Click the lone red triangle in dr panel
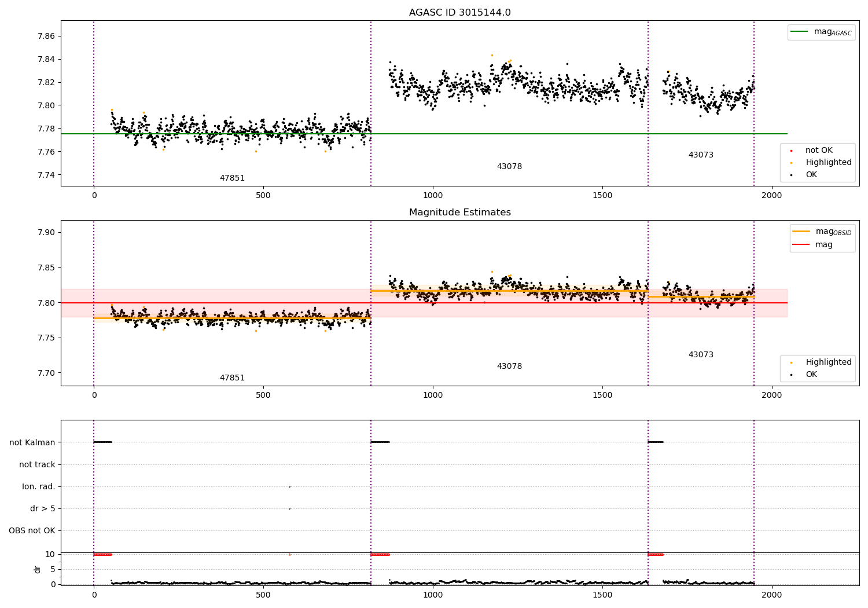 (289, 555)
